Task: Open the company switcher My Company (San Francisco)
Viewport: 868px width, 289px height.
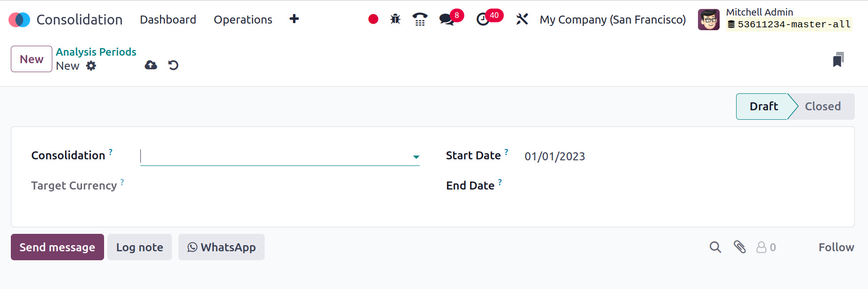Action: tap(612, 20)
